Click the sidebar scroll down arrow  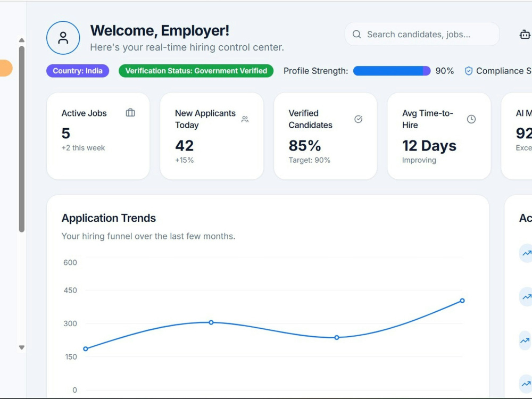point(22,347)
